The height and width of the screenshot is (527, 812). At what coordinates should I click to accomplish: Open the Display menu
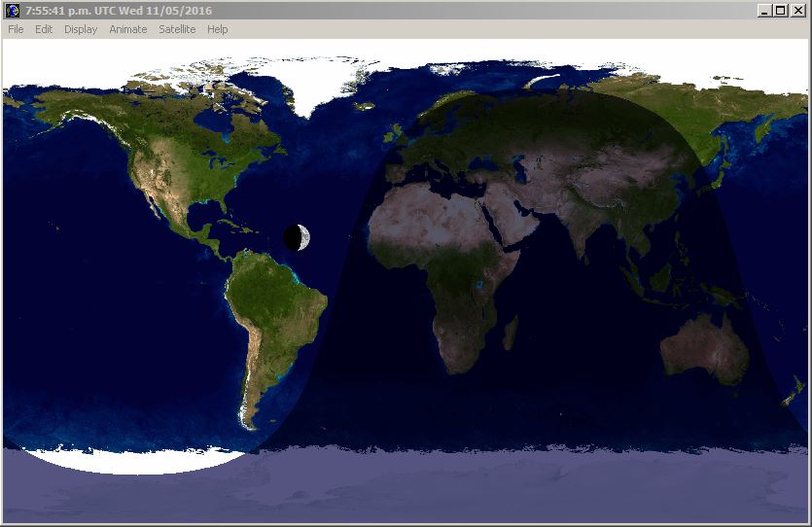point(81,29)
